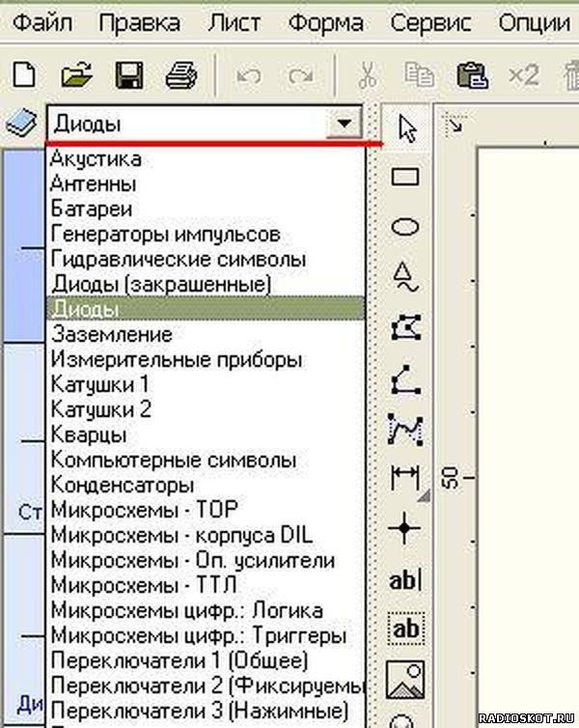Select the rectangle drawing tool
Screen dimensions: 579x728
(405, 177)
